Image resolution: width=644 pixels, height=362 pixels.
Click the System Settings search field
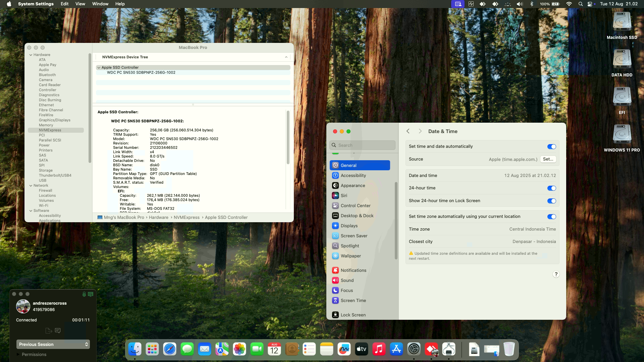coord(362,145)
